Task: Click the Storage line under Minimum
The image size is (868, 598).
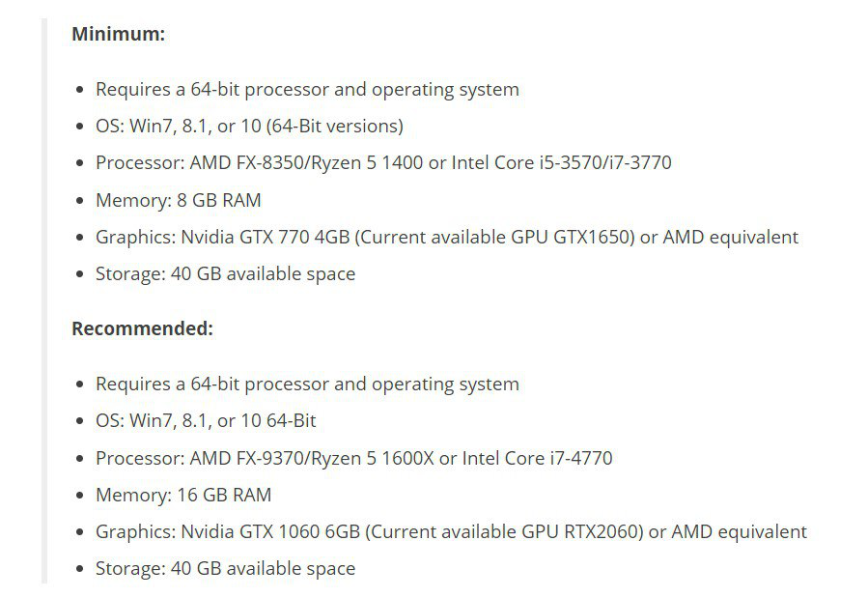Action: (225, 274)
